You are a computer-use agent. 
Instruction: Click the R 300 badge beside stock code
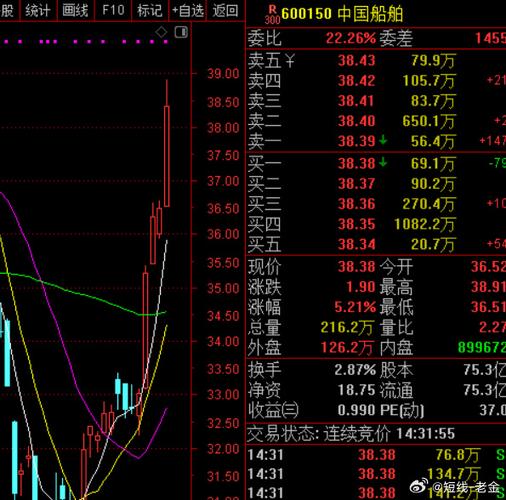[x=272, y=15]
